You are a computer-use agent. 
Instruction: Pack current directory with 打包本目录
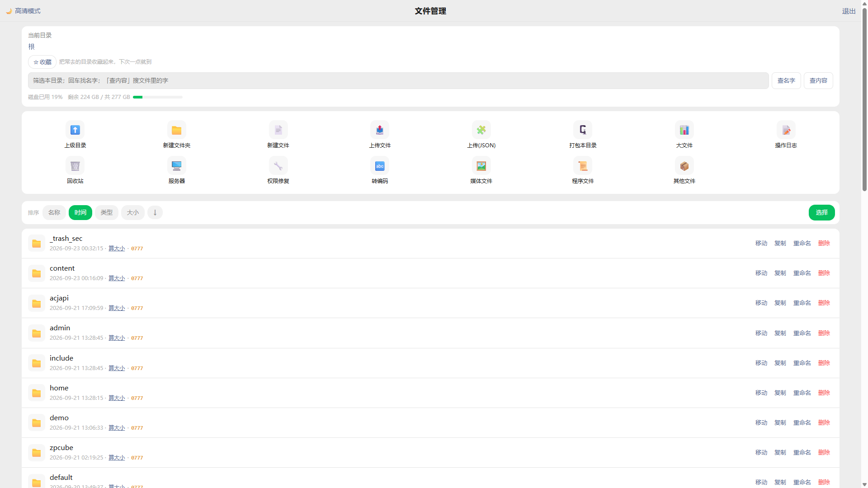tap(583, 130)
